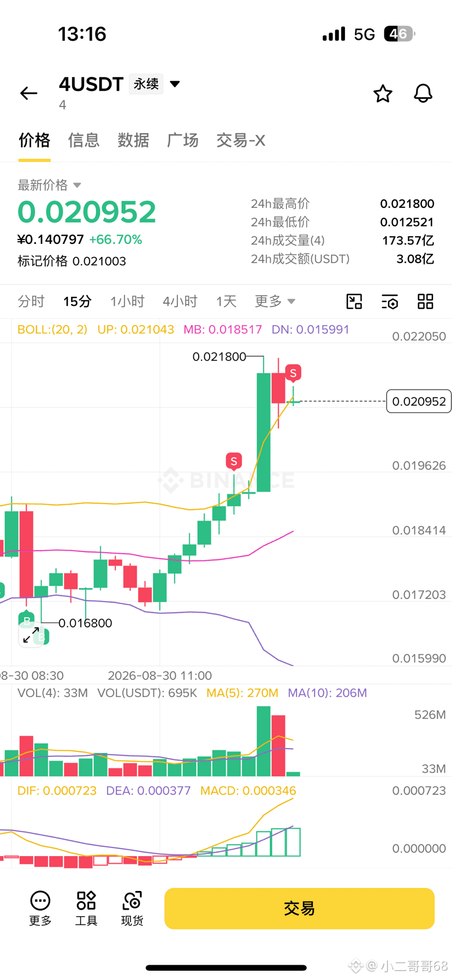Open the grid layout icon above the chart
The width and height of the screenshot is (452, 980).
pos(425,301)
